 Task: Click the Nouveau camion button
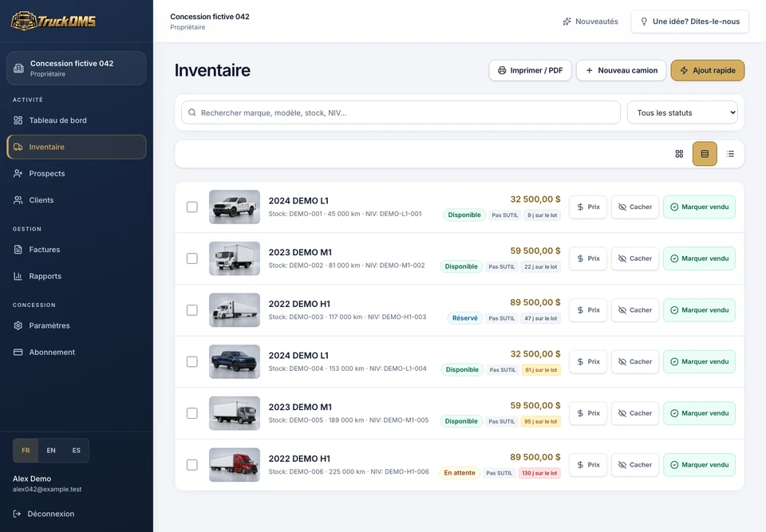click(x=621, y=70)
